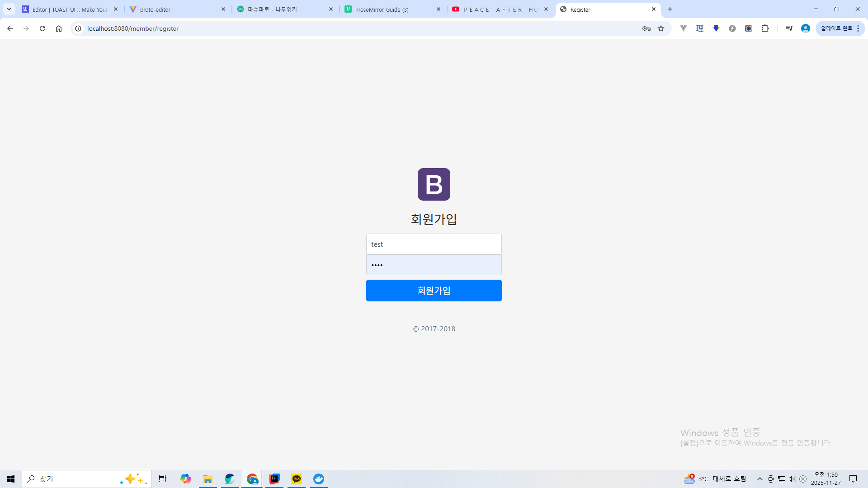Go to browser home page
Viewport: 868px width, 488px height.
tap(59, 28)
